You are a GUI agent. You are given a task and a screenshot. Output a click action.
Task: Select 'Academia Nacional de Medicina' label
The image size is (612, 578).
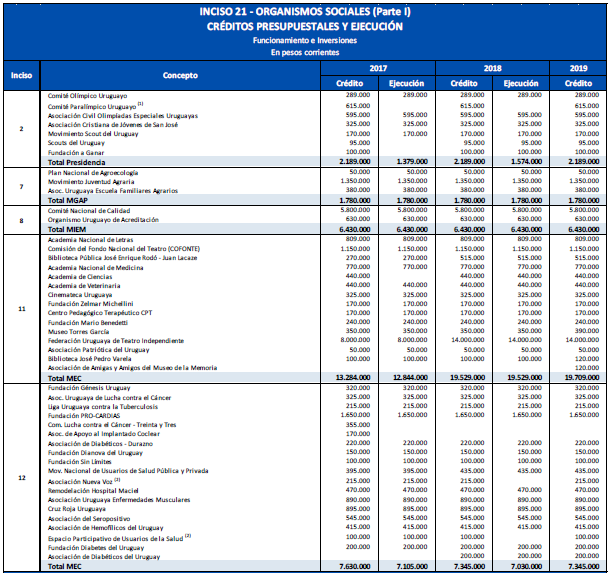point(95,268)
